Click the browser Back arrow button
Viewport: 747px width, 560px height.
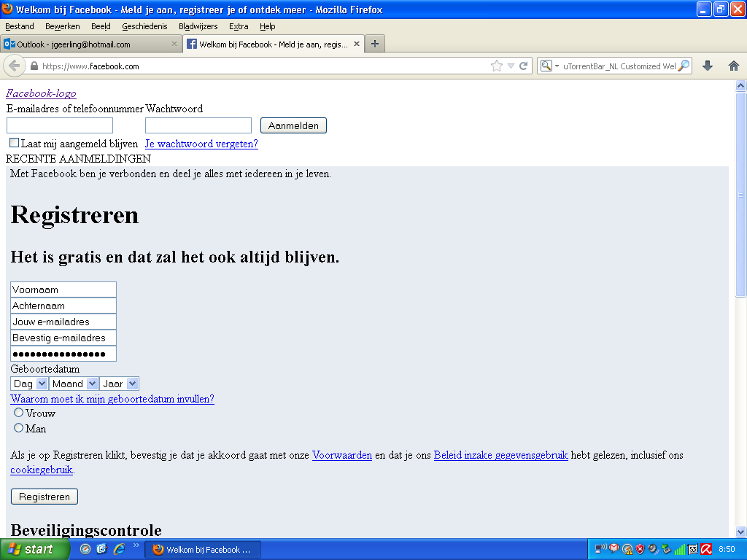click(x=14, y=66)
